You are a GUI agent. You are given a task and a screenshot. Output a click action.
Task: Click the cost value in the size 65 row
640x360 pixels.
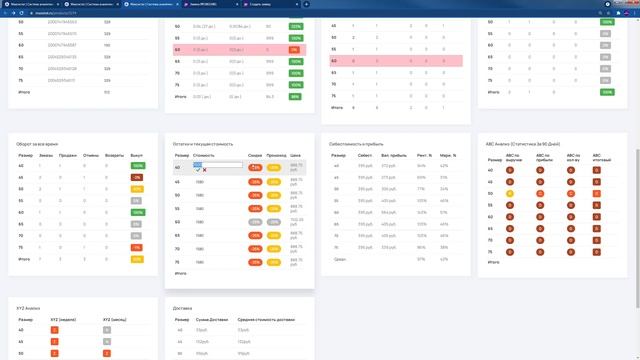coord(200,236)
